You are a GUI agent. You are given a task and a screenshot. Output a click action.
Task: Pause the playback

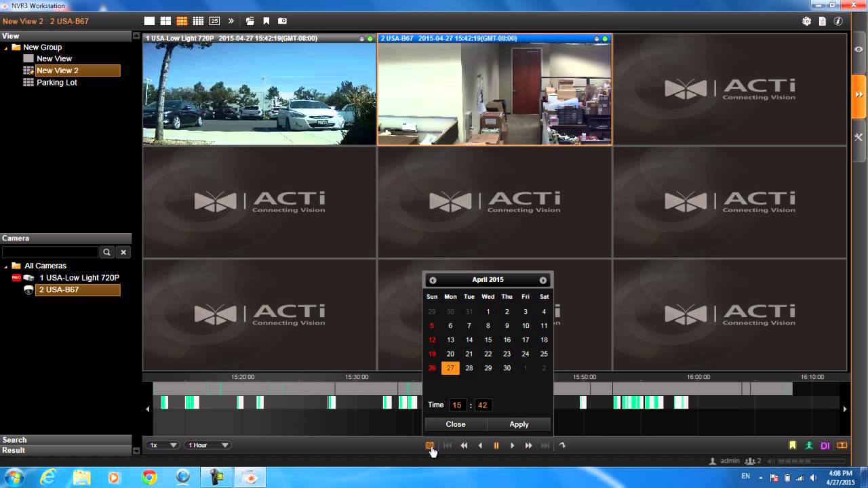(x=496, y=445)
